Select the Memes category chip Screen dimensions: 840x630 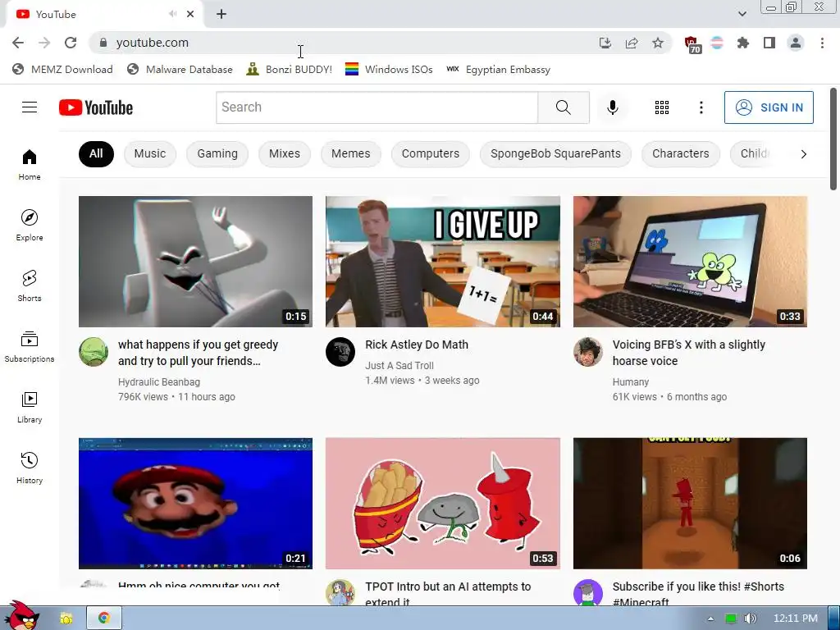[351, 153]
